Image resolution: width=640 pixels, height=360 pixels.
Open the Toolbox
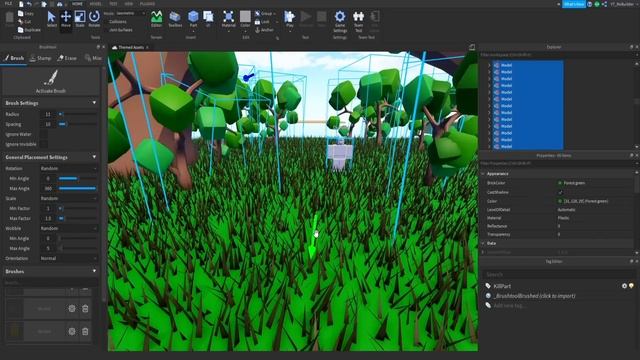click(x=175, y=19)
